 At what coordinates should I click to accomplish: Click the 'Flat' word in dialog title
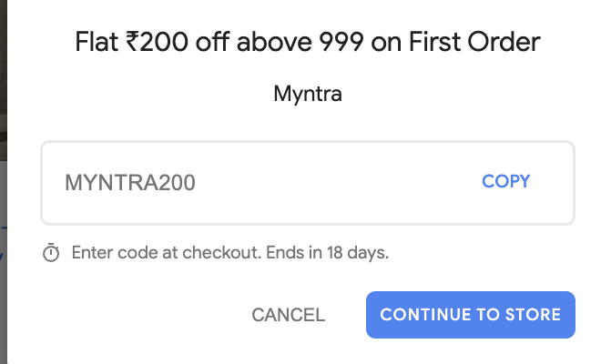tap(97, 42)
